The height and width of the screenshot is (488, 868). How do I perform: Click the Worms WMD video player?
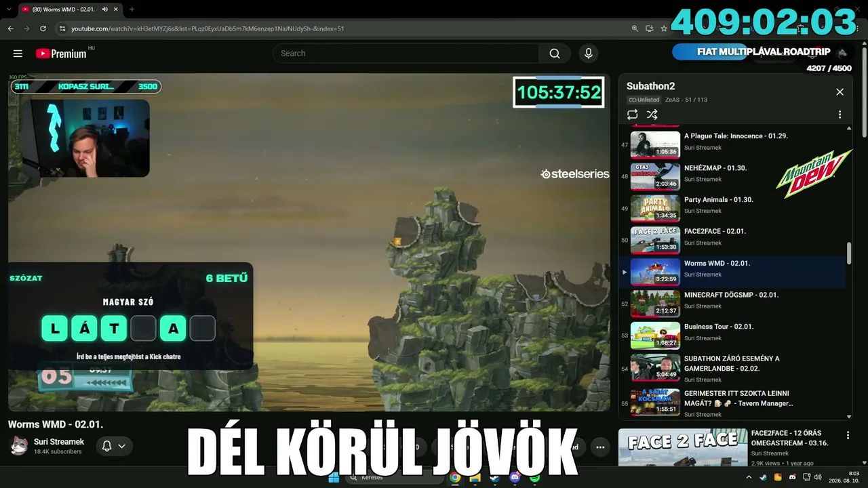point(309,242)
